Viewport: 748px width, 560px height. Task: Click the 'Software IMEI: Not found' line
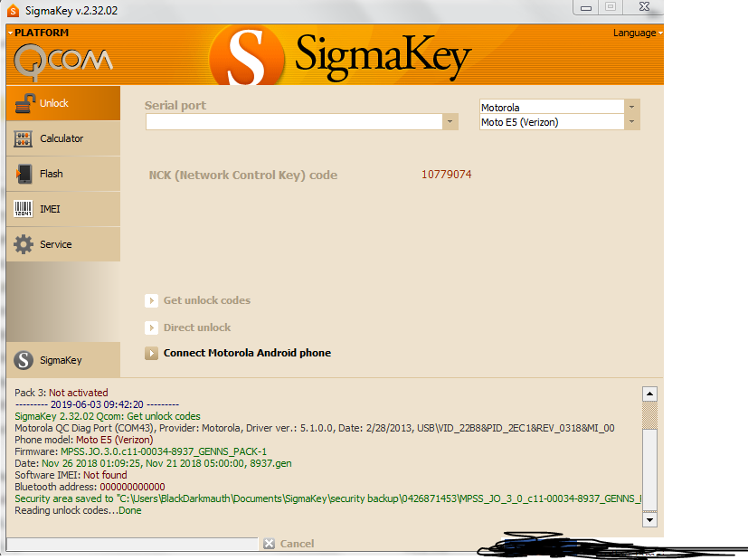(x=71, y=475)
